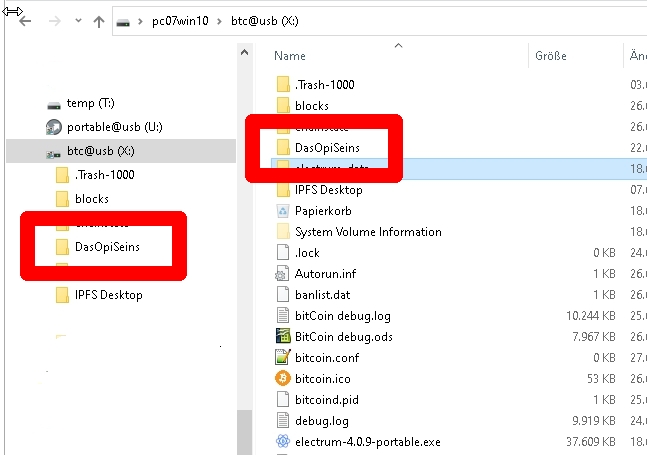Go up one folder level
Image resolution: width=647 pixels, height=455 pixels.
click(x=99, y=21)
